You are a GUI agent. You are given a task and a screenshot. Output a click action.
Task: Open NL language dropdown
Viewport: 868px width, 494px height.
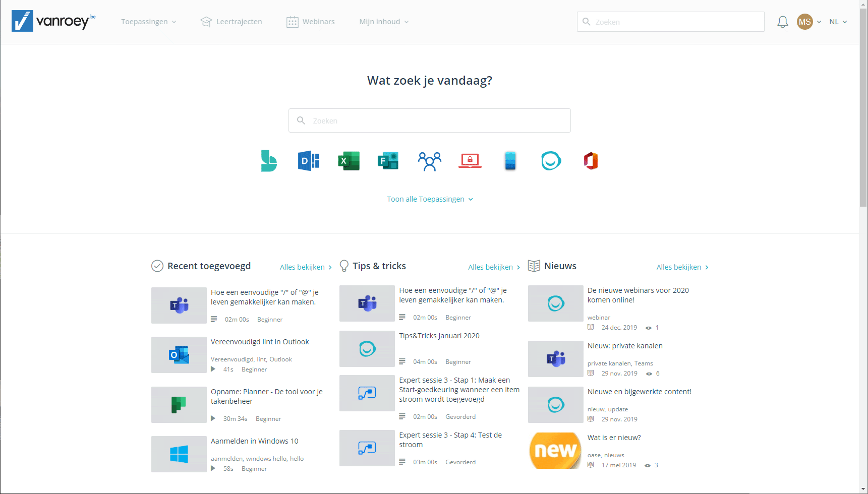click(x=838, y=22)
